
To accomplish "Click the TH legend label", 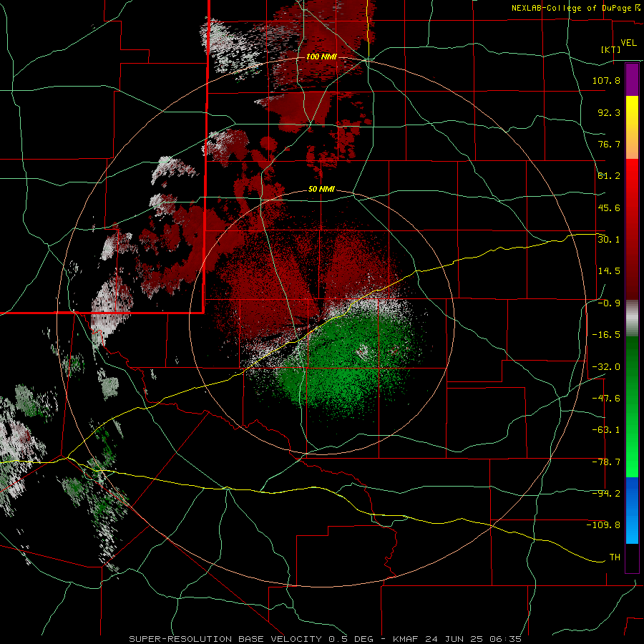I will 615,557.
